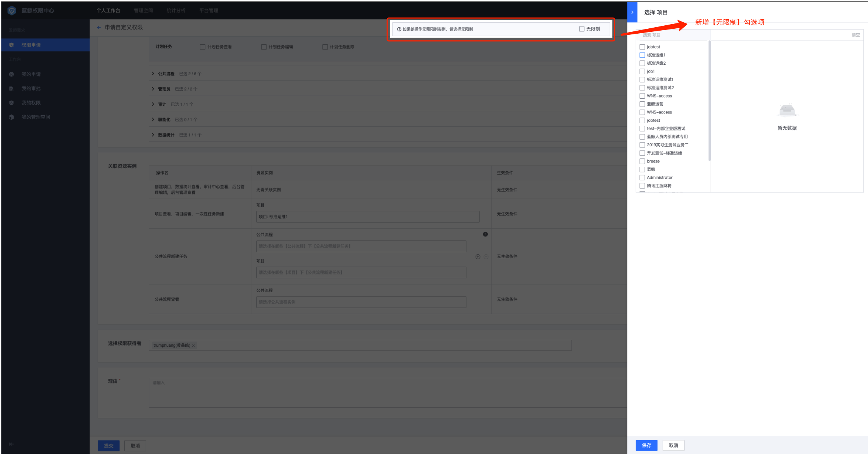The width and height of the screenshot is (868, 459).
Task: Click the 我的管理空间 sidebar icon
Action: click(x=11, y=117)
